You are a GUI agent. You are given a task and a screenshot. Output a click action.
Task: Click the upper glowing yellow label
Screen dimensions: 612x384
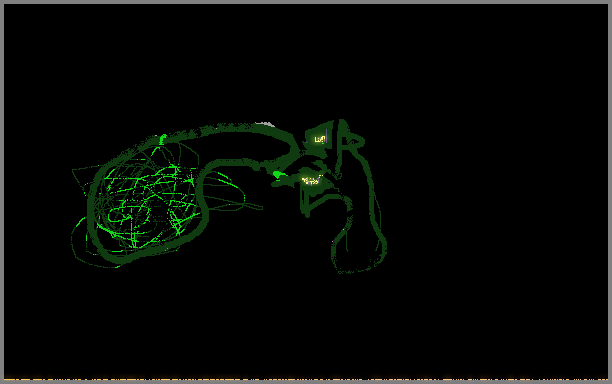pos(320,139)
